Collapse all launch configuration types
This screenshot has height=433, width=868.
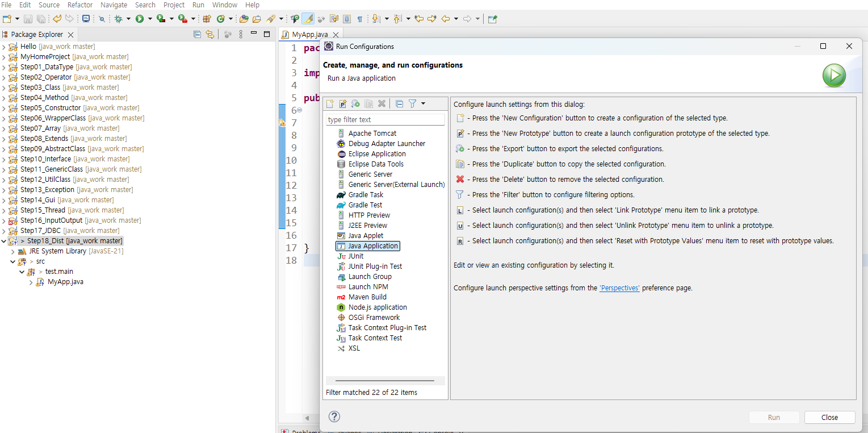pos(399,103)
